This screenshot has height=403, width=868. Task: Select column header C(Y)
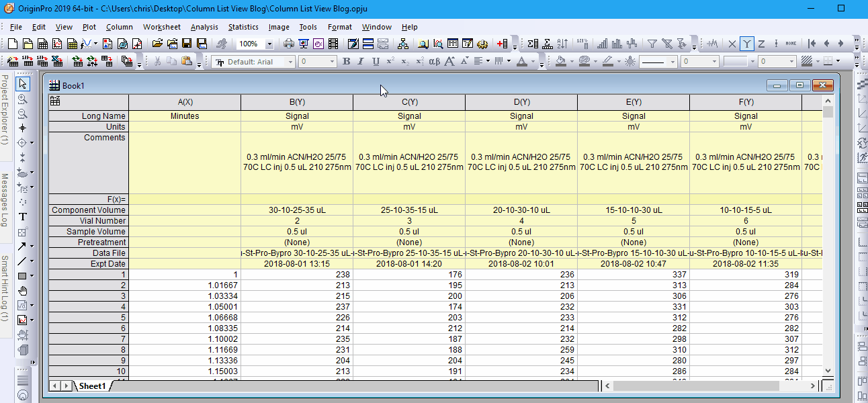409,102
